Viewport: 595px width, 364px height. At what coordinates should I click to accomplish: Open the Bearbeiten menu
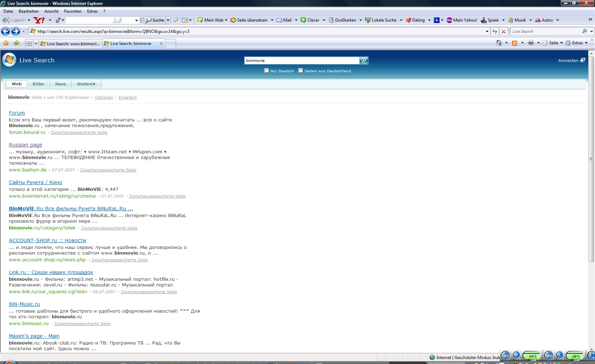(29, 11)
